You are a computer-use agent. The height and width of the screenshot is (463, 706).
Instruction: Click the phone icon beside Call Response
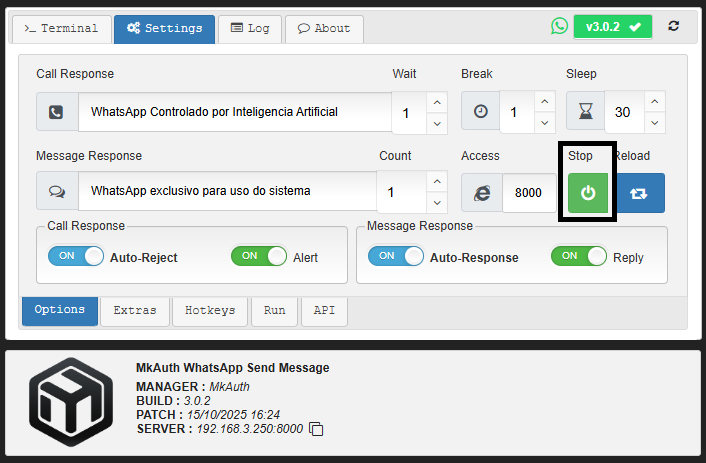click(x=57, y=112)
